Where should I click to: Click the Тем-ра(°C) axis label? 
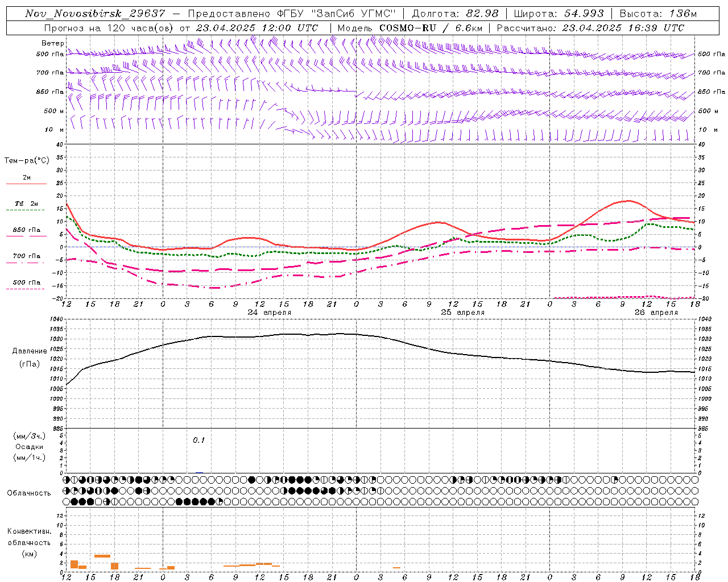[27, 160]
